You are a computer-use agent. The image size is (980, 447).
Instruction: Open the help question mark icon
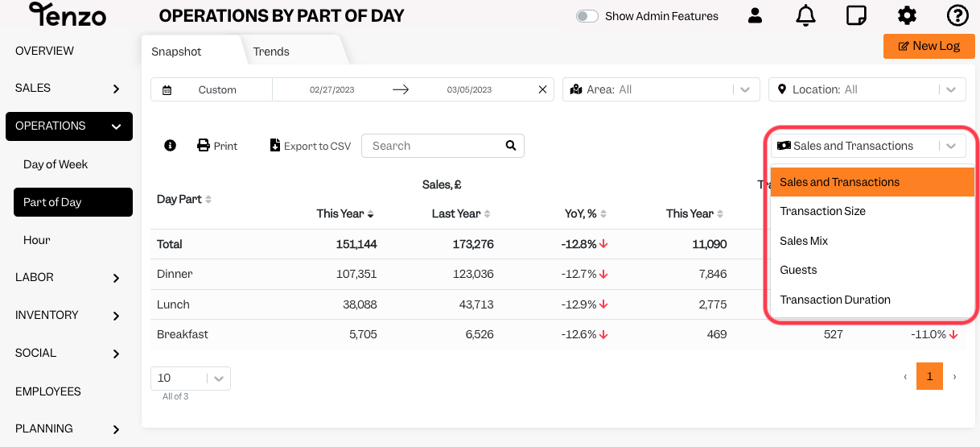pyautogui.click(x=957, y=15)
